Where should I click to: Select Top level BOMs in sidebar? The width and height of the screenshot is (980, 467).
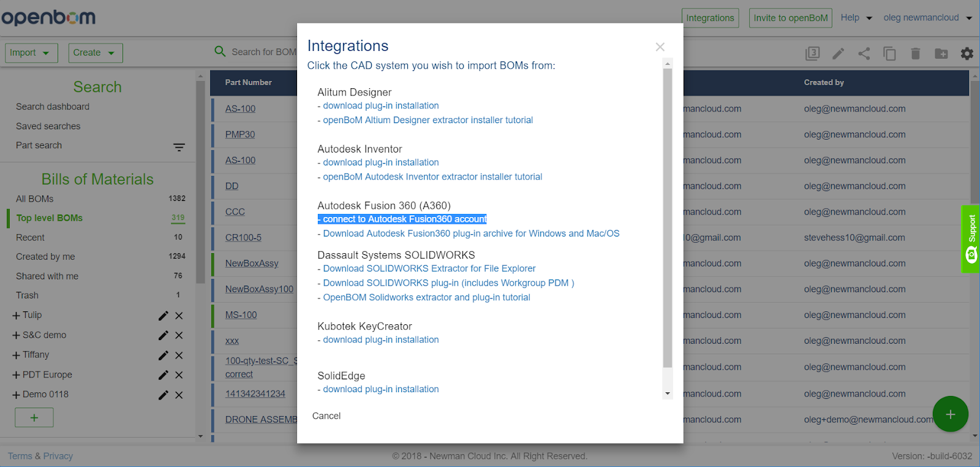tap(50, 218)
